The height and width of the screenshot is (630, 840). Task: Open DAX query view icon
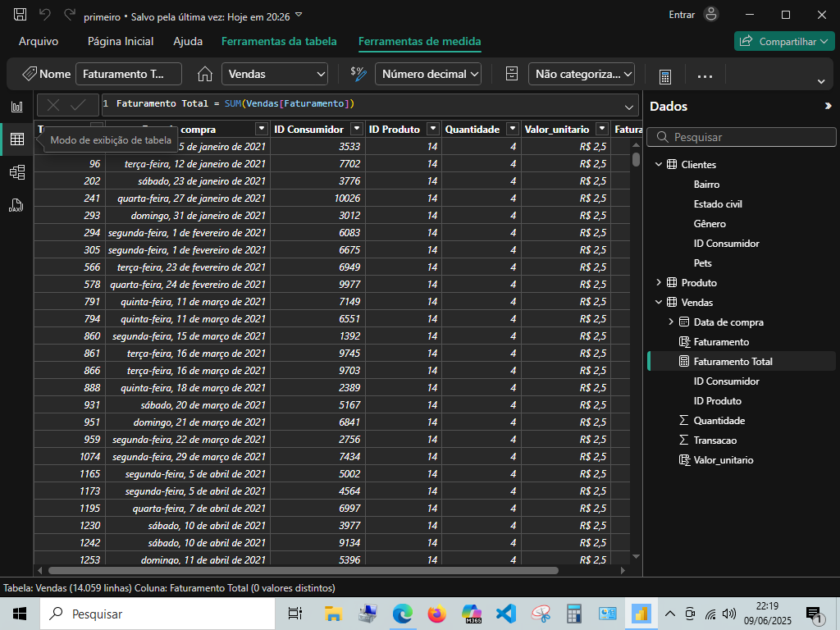tap(16, 205)
